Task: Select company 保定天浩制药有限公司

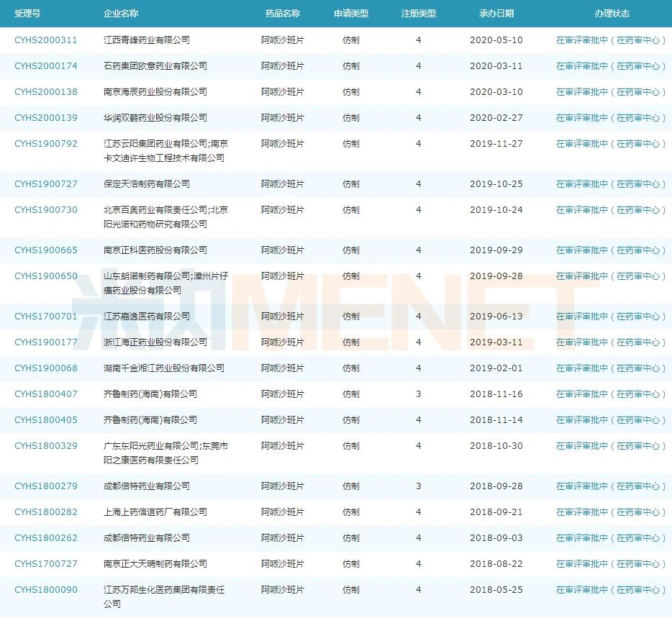Action: pos(147,184)
